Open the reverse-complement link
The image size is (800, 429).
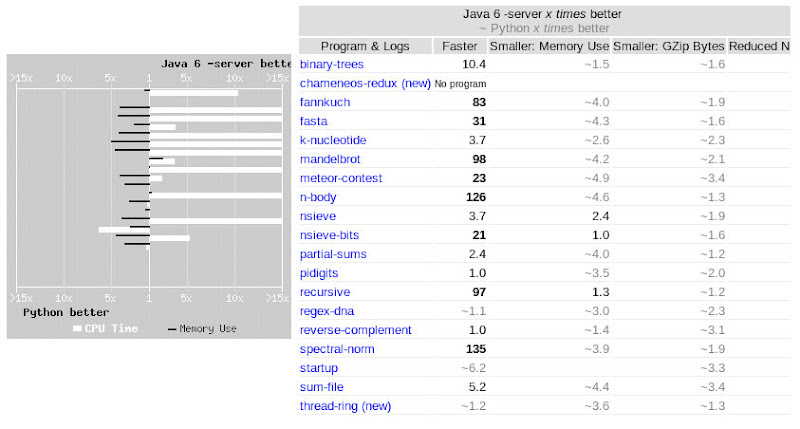356,330
